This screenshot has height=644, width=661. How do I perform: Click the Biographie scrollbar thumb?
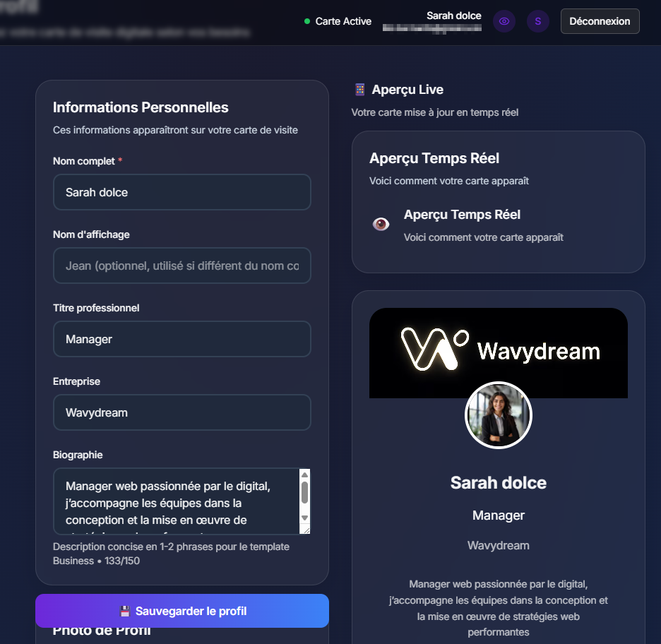[305, 493]
